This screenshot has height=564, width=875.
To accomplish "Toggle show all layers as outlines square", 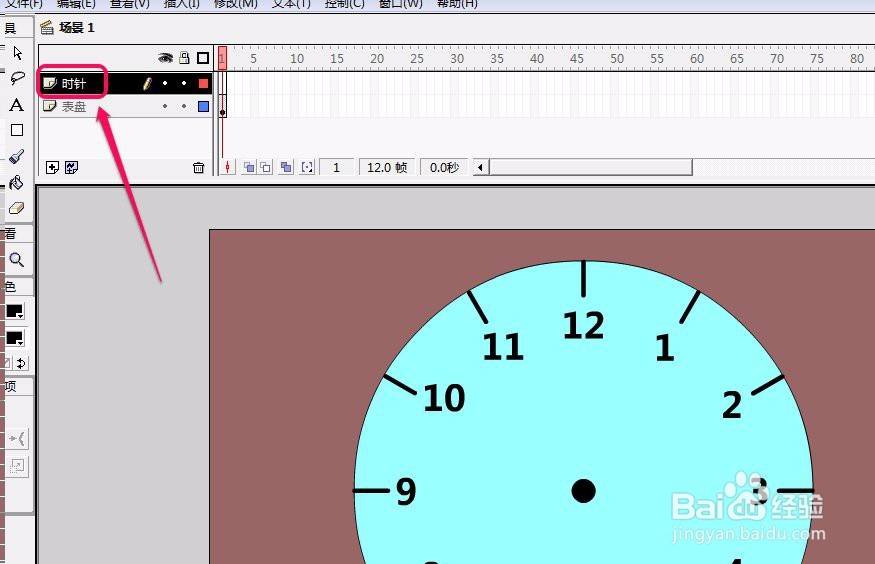I will tap(203, 58).
